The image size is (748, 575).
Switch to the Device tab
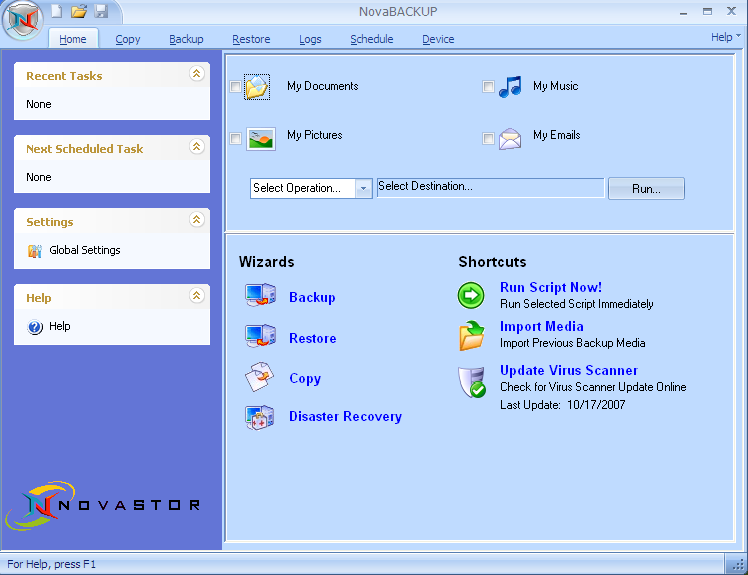438,39
